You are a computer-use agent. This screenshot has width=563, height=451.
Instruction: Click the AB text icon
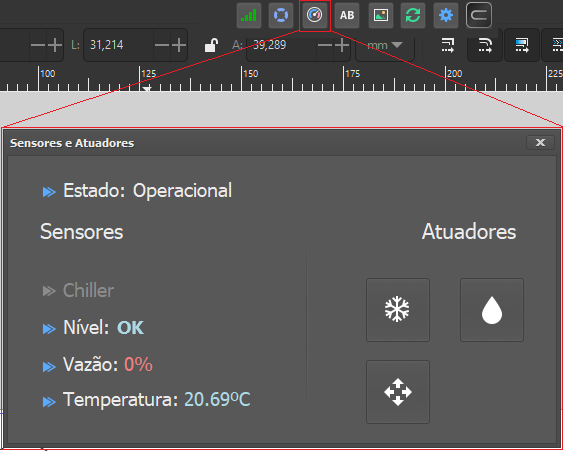(x=347, y=15)
